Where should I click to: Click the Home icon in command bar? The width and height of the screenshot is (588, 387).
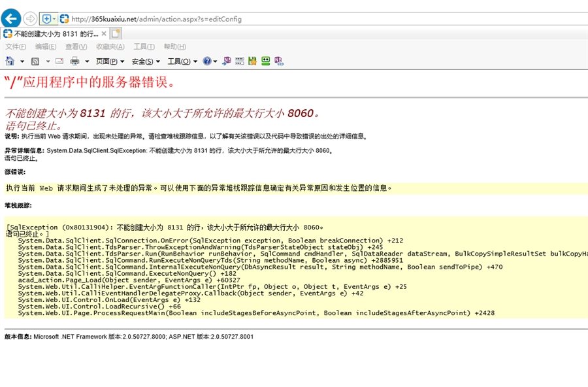point(10,61)
